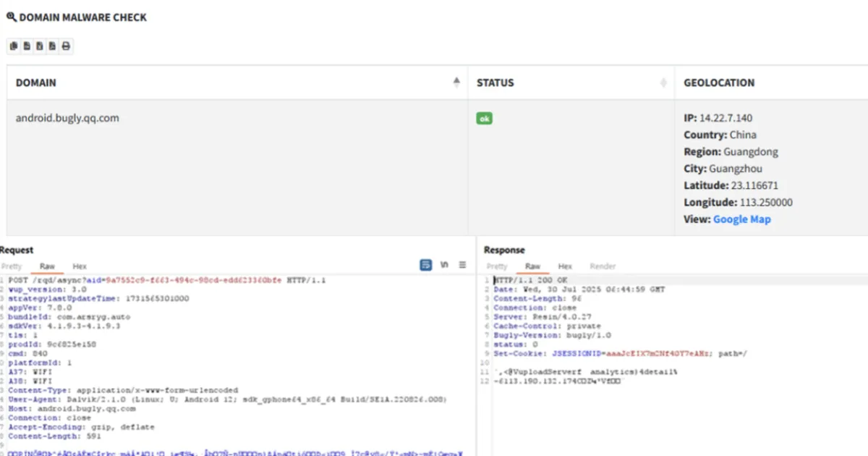Click the Set-Cookie: JSESSIONID response header
Image resolution: width=868 pixels, height=456 pixels.
pos(620,353)
